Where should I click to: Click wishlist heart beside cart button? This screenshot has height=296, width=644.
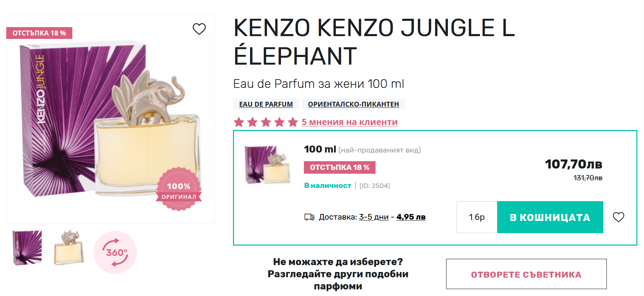coord(618,217)
